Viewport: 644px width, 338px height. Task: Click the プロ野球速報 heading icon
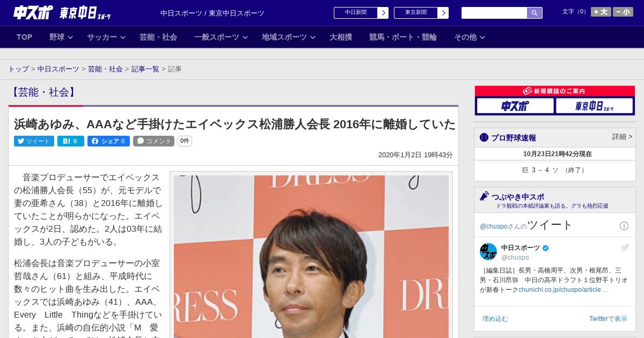click(x=484, y=138)
